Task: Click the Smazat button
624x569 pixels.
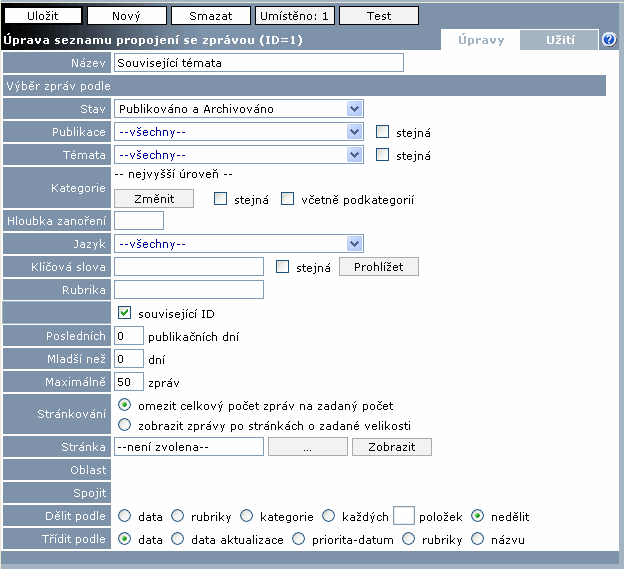Action: click(209, 16)
